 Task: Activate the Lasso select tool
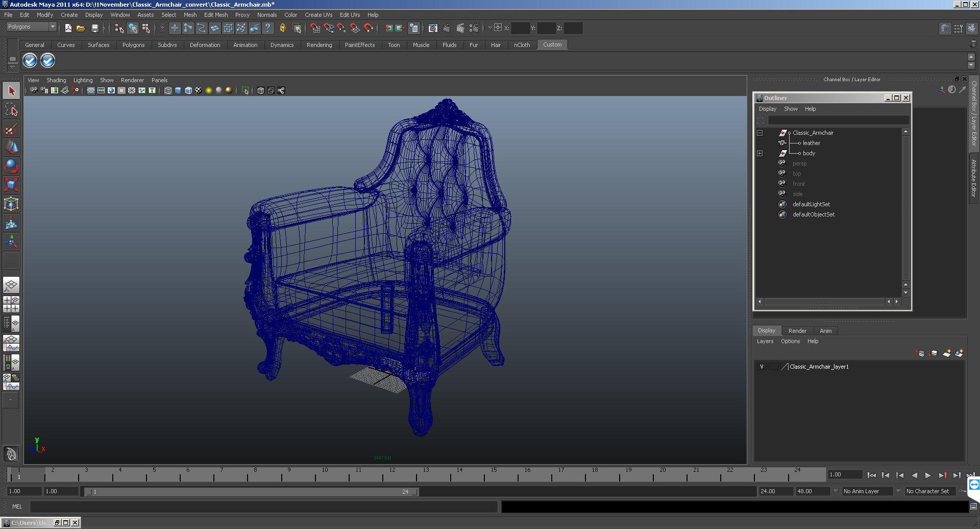11,109
